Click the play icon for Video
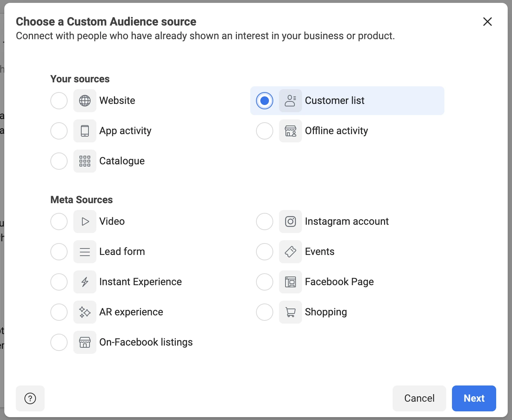The image size is (512, 420). click(x=85, y=222)
